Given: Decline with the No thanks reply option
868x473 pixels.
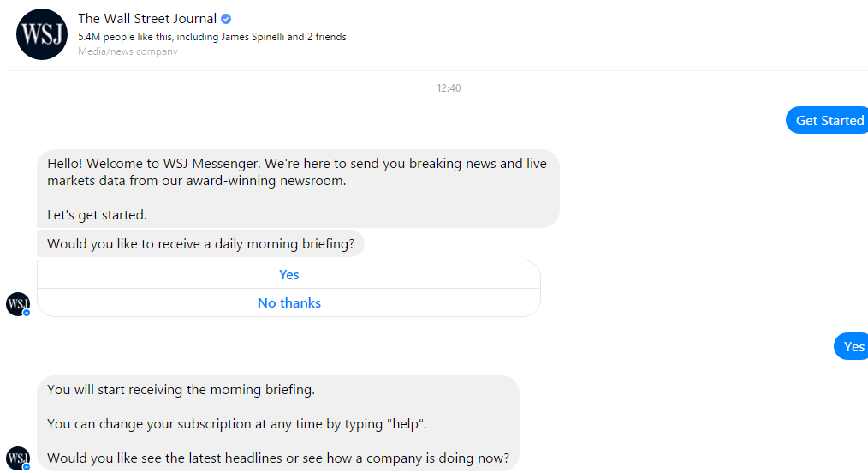Looking at the screenshot, I should point(289,303).
